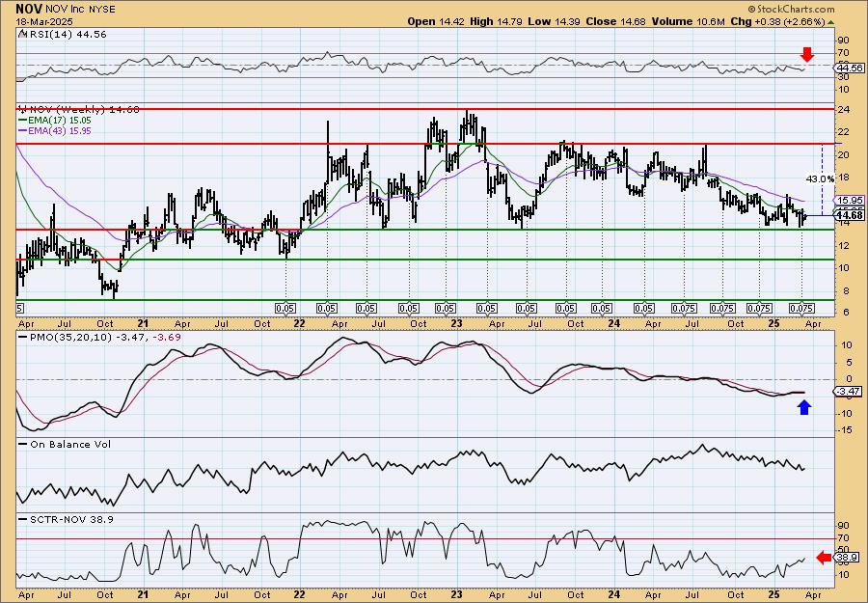Click the green up-triangle beside the Chg value
The height and width of the screenshot is (603, 868).
click(831, 21)
